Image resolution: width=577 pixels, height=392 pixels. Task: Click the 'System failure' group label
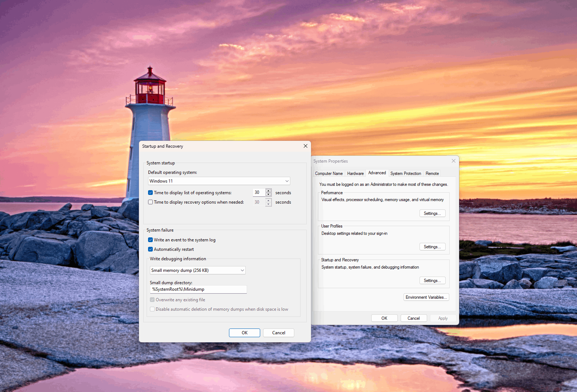pyautogui.click(x=160, y=230)
